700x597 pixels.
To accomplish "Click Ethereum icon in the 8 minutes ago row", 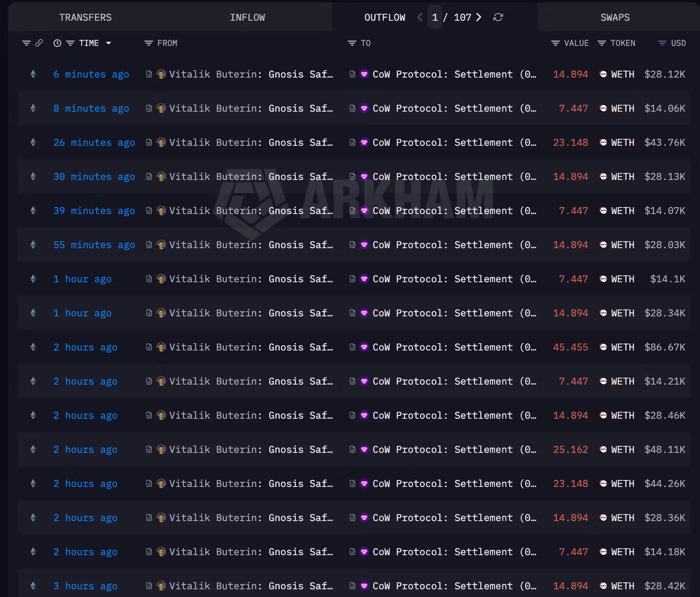I will coord(33,108).
